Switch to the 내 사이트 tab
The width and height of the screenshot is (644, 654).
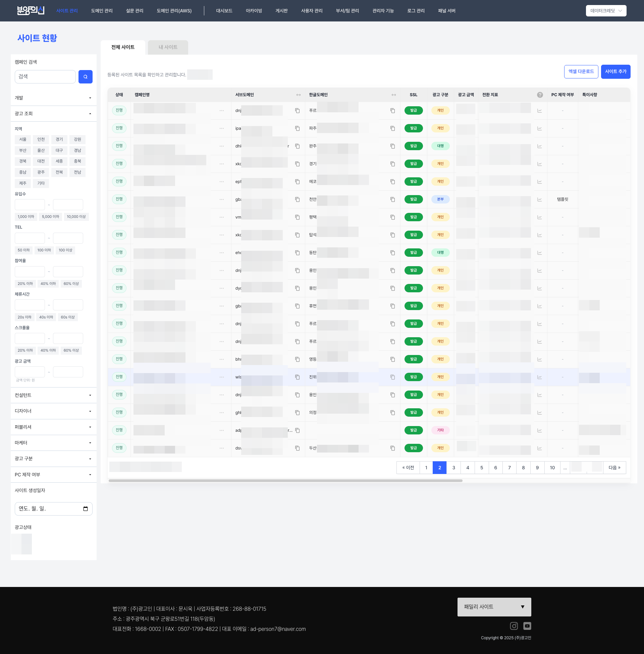[x=168, y=47]
